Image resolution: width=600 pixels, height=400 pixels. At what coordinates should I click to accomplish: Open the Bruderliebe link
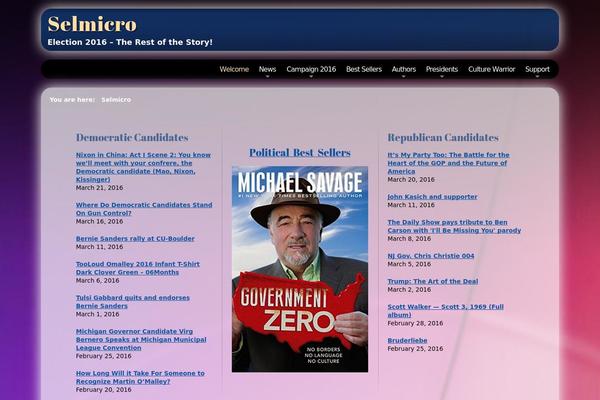pyautogui.click(x=407, y=340)
